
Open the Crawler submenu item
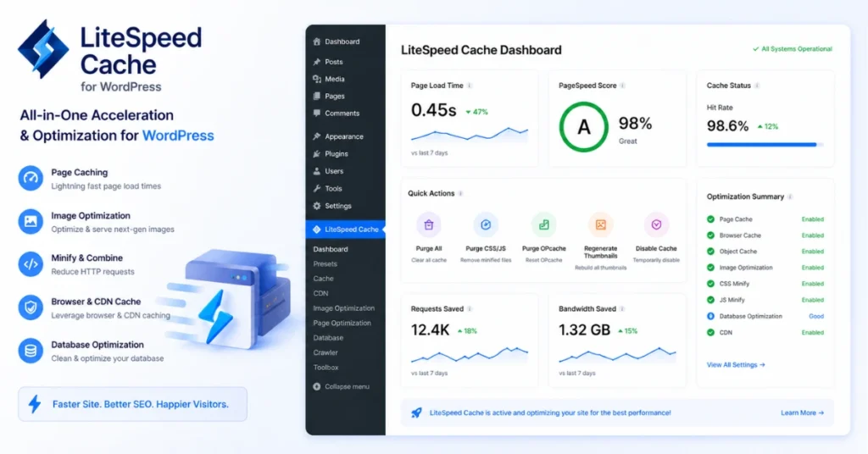[325, 353]
